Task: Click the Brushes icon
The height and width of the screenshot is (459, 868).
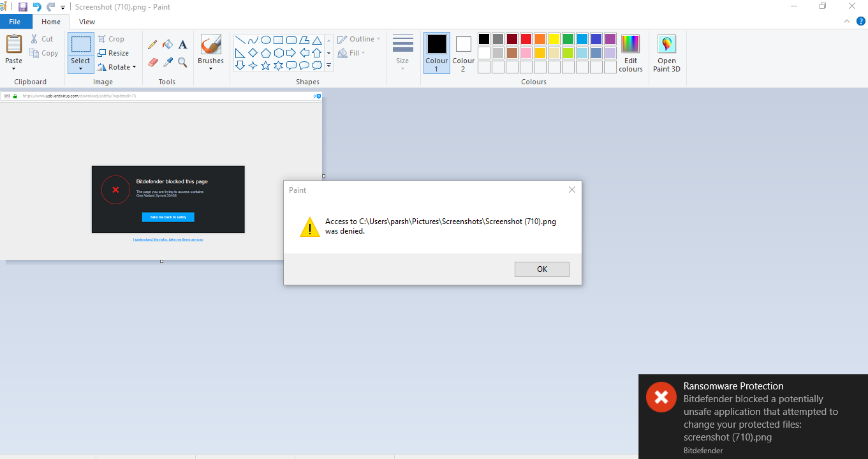Action: pyautogui.click(x=210, y=45)
